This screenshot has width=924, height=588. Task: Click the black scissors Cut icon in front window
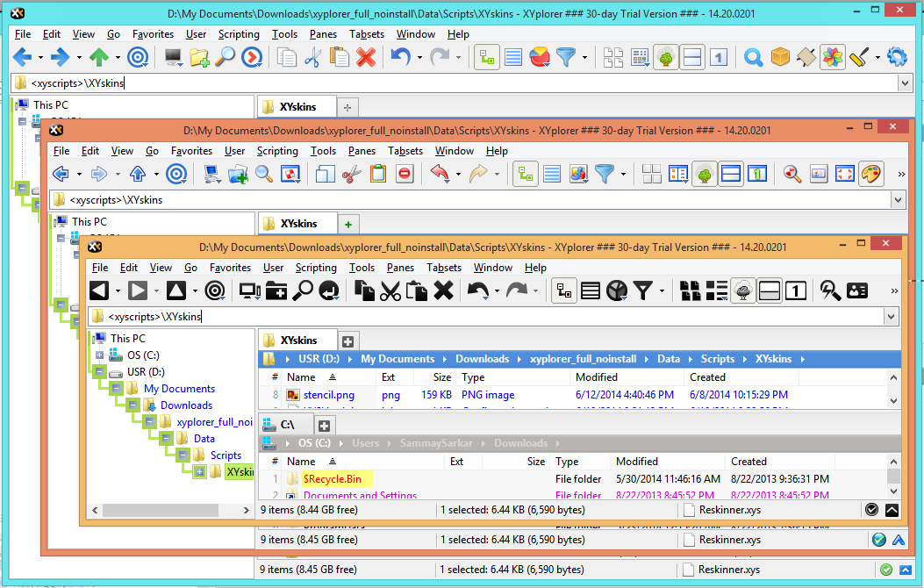pyautogui.click(x=390, y=290)
